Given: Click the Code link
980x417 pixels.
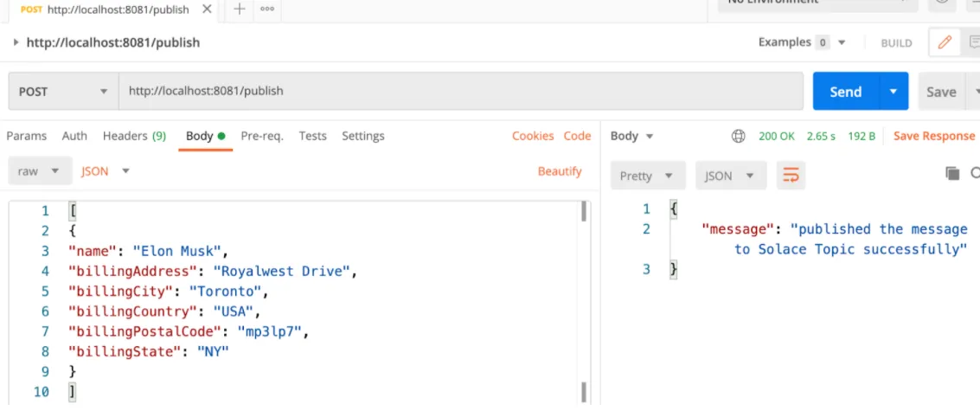Looking at the screenshot, I should [577, 136].
